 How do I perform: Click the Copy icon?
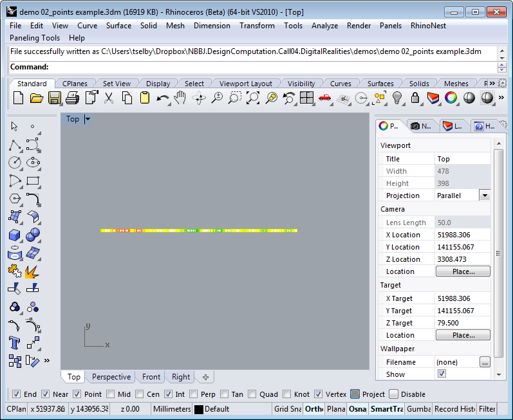pos(127,98)
